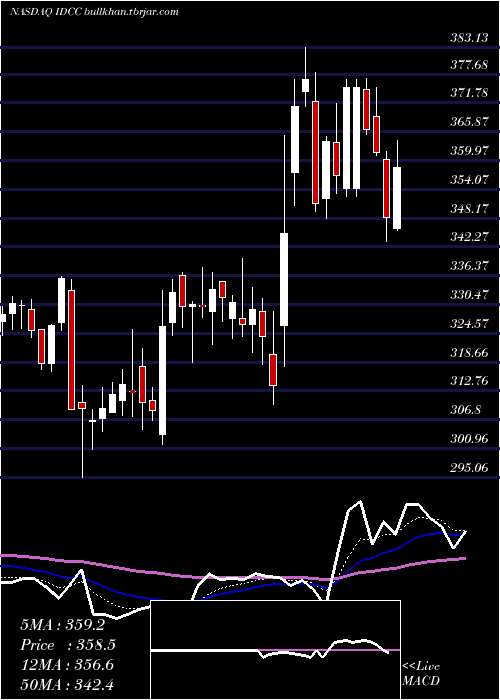The height and width of the screenshot is (700, 500).
Task: Click the Price : 358.5 readout
Action: coord(68,645)
